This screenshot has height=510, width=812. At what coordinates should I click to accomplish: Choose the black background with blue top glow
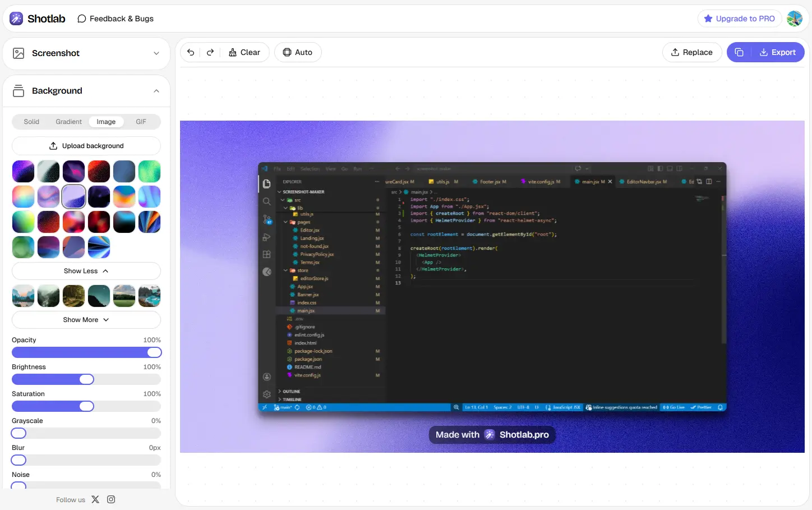click(124, 222)
